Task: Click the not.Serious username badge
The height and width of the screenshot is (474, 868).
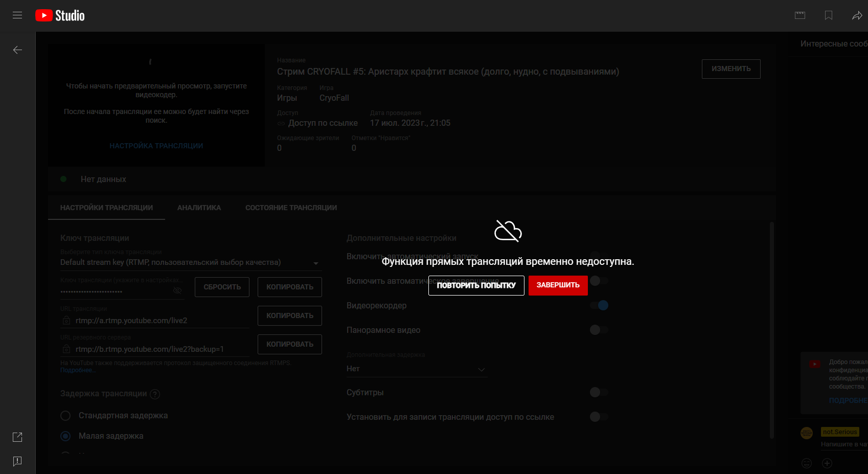Action: click(x=840, y=432)
